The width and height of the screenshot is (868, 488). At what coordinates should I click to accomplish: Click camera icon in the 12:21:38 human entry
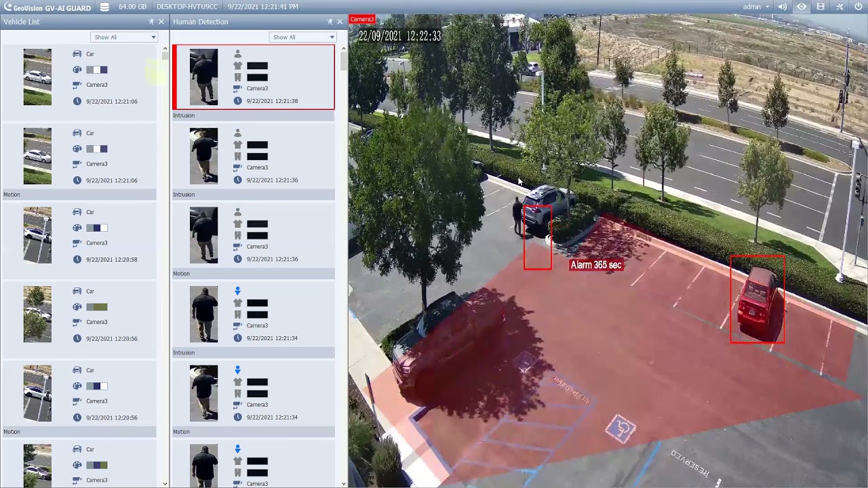pos(237,88)
